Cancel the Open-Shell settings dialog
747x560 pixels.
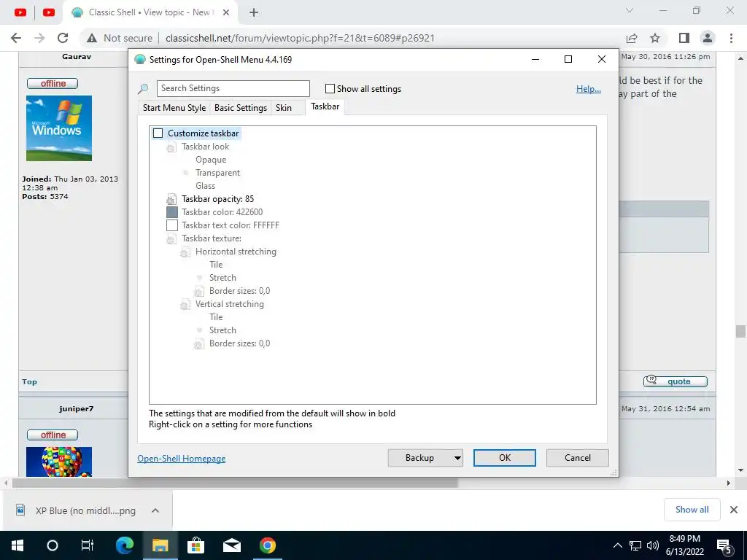coord(578,458)
